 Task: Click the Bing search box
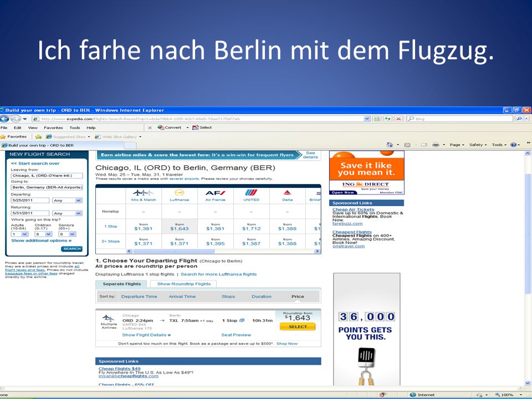tap(460, 119)
